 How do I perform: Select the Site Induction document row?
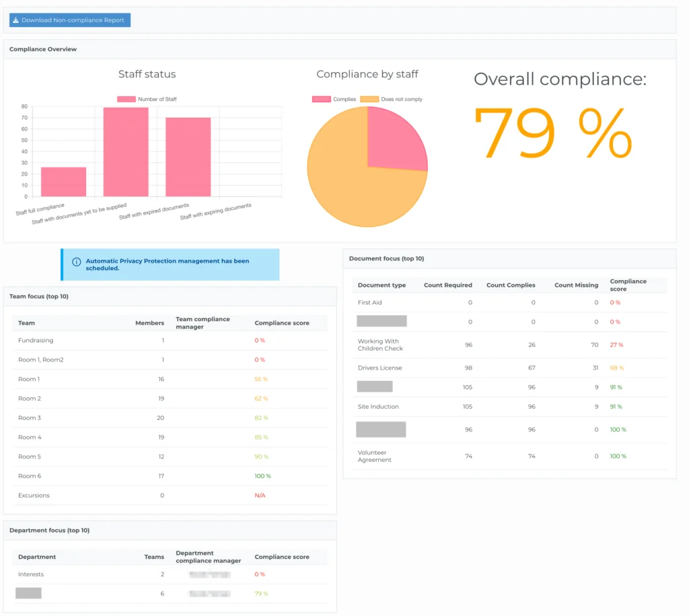click(x=378, y=407)
